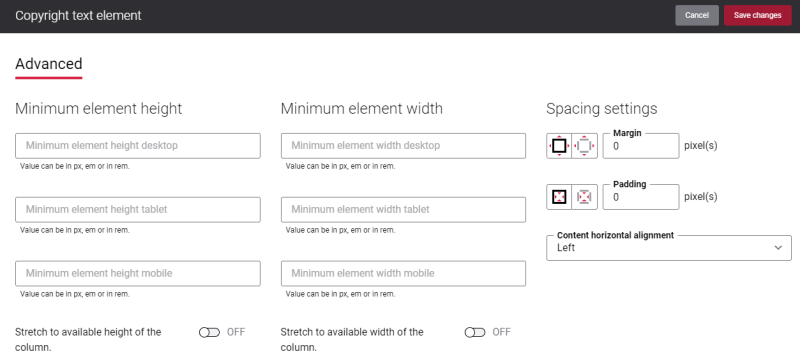Click Minimum element height tablet field
The width and height of the screenshot is (800, 363).
click(138, 210)
